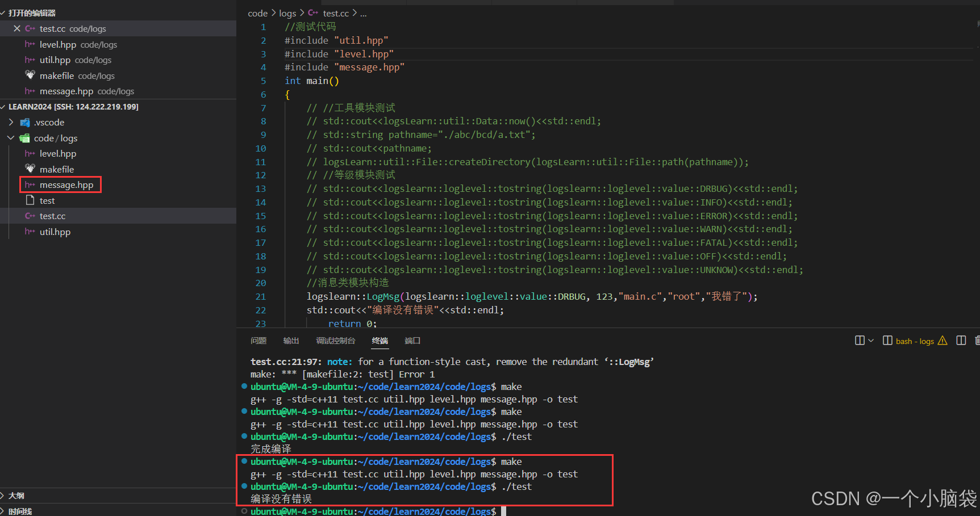Switch to the 端口 ports tab

coord(412,341)
